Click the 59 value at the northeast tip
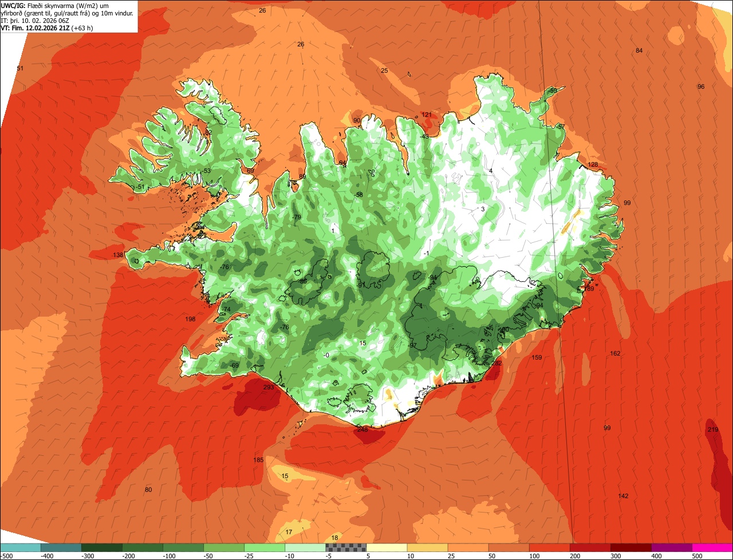 [553, 90]
